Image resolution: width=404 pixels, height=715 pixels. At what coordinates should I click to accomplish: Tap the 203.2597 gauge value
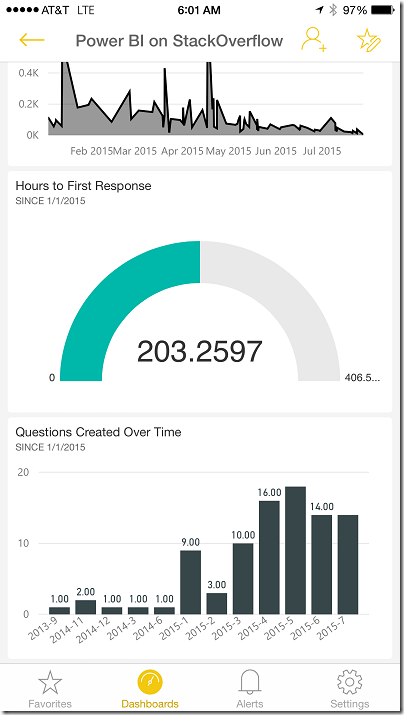pyautogui.click(x=200, y=352)
